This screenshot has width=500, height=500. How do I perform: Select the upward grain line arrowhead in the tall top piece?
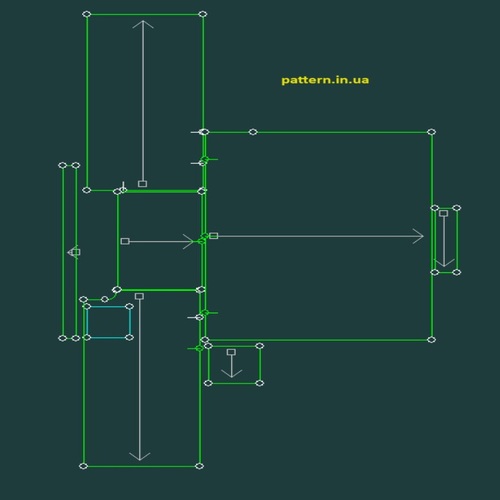click(143, 24)
